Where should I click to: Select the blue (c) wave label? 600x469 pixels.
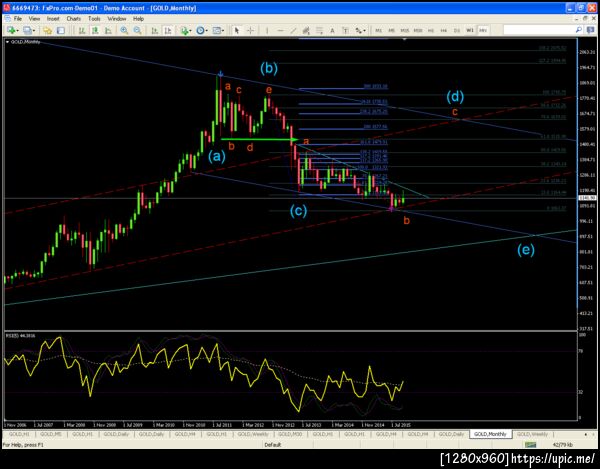(x=298, y=211)
